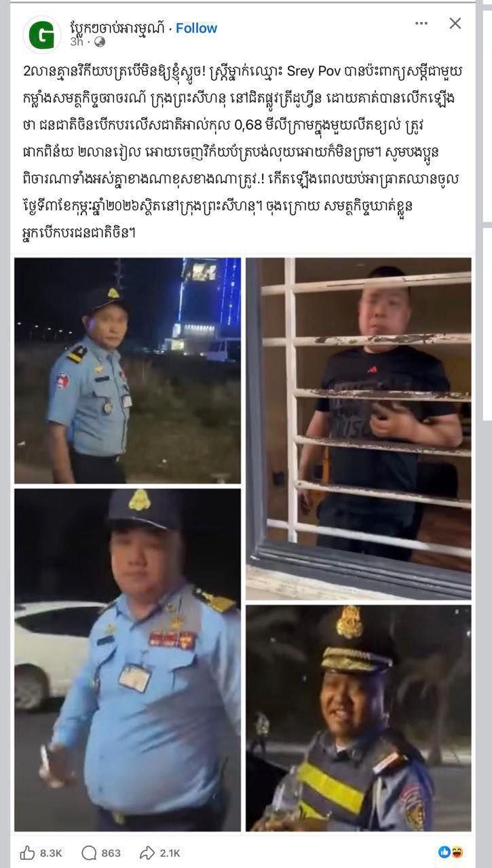Open the top-left officer photo
This screenshot has height=868, width=492.
(128, 370)
